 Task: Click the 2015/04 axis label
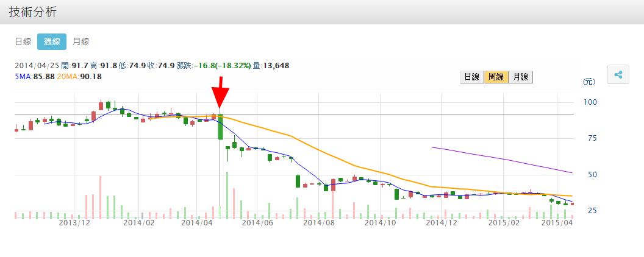557,222
